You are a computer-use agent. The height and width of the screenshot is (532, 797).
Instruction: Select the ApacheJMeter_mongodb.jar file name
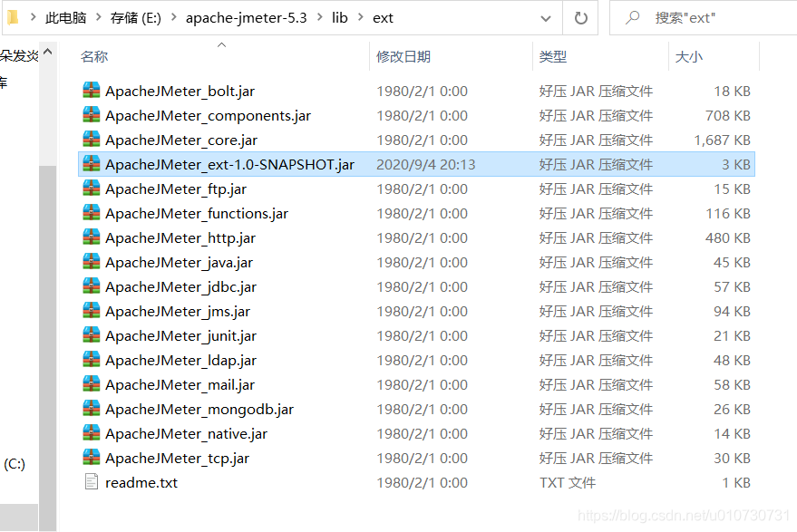point(199,409)
